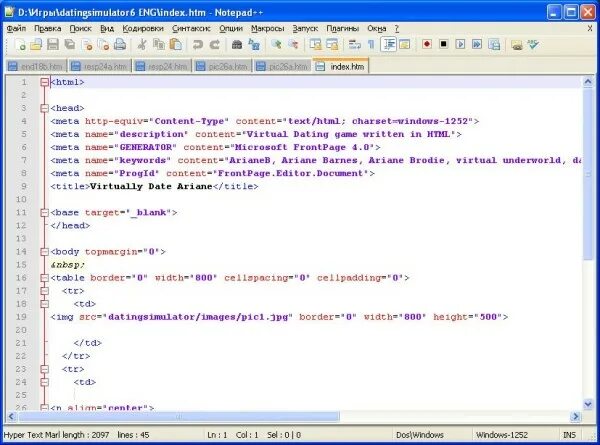This screenshot has height=445, width=600.
Task: Toggle synchronized vertical scrolling icon
Action: (x=316, y=45)
